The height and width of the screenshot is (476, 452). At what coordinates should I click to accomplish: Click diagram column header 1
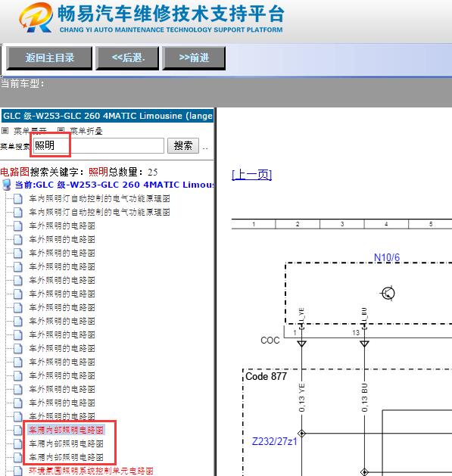click(254, 224)
